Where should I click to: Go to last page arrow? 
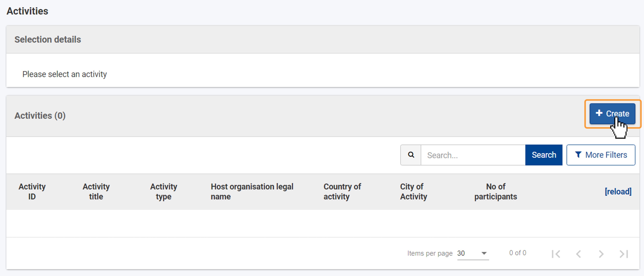[x=624, y=254]
